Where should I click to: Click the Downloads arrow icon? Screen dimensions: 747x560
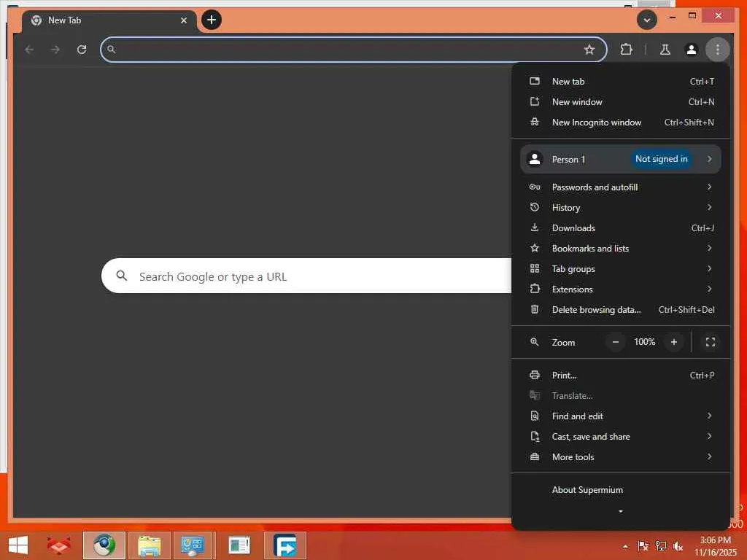(x=535, y=227)
